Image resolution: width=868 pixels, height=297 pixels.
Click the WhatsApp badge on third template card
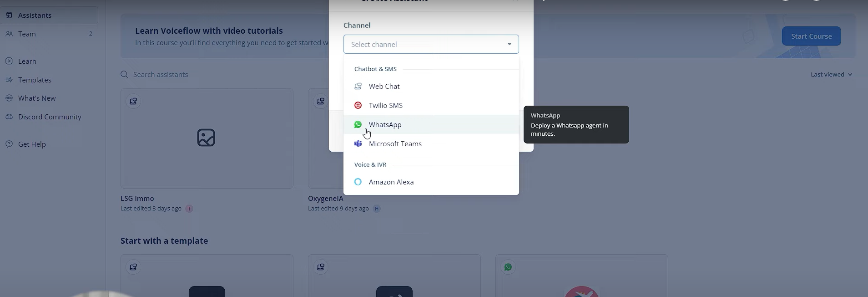click(508, 267)
